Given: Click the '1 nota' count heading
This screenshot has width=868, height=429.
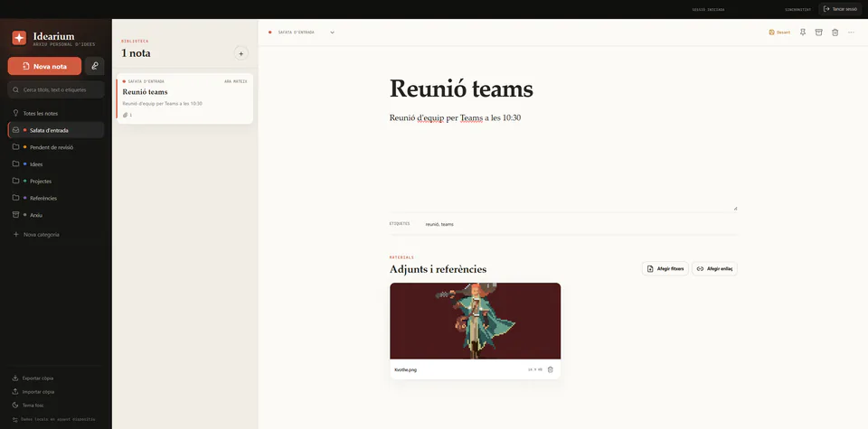Looking at the screenshot, I should tap(136, 53).
